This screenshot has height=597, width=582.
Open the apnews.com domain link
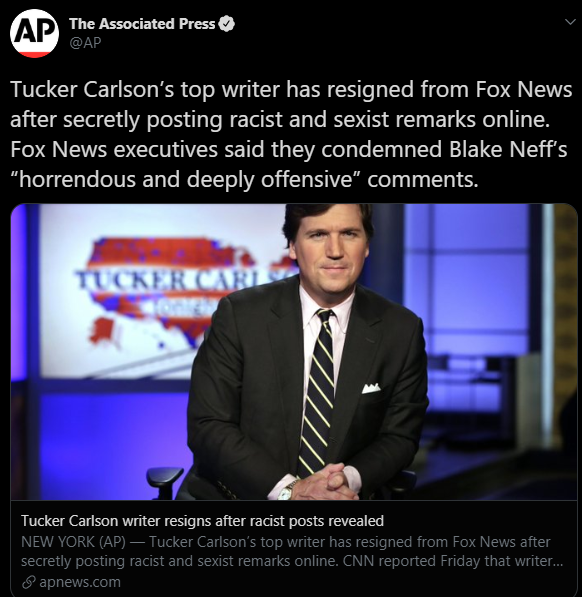(80, 582)
